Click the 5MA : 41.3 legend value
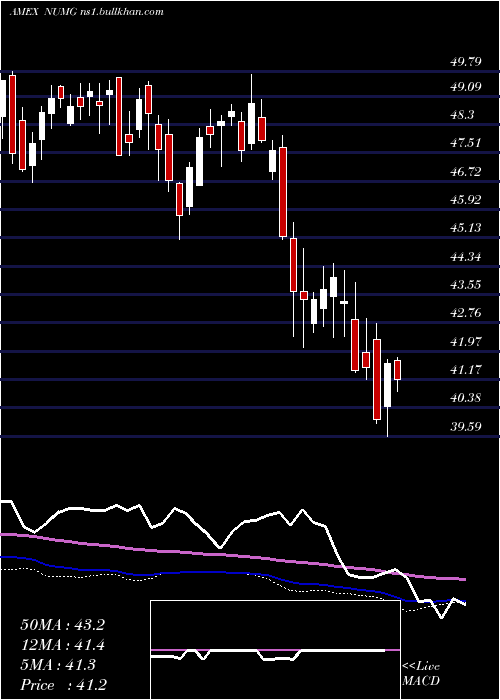Screen dimensions: 500x700 point(58,665)
